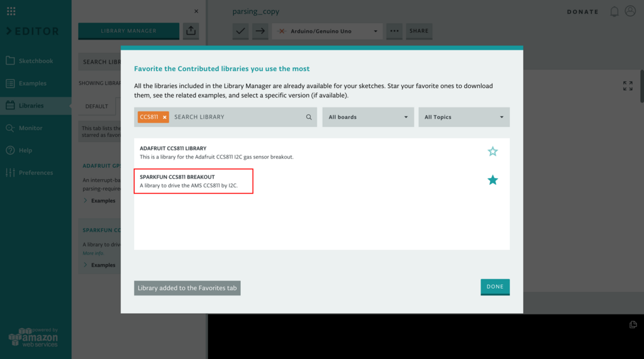Click the search magnifier icon in dialog
The height and width of the screenshot is (359, 644).
pos(309,117)
